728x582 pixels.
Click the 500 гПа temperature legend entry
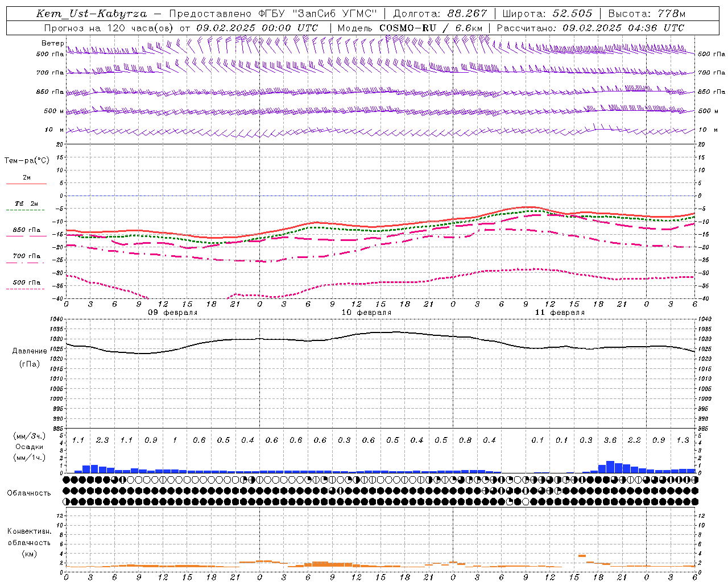pos(26,282)
